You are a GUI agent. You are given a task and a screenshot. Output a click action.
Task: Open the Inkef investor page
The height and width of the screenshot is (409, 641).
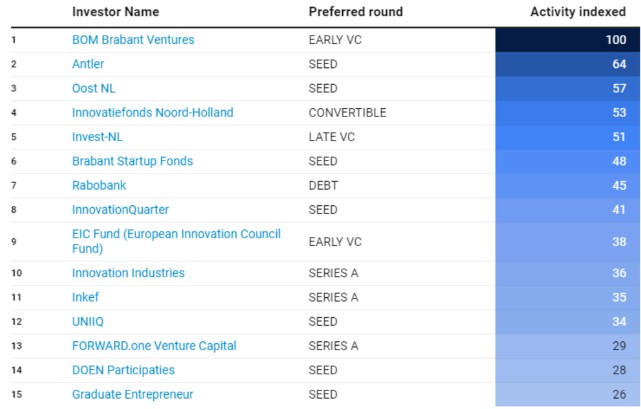[x=86, y=297]
